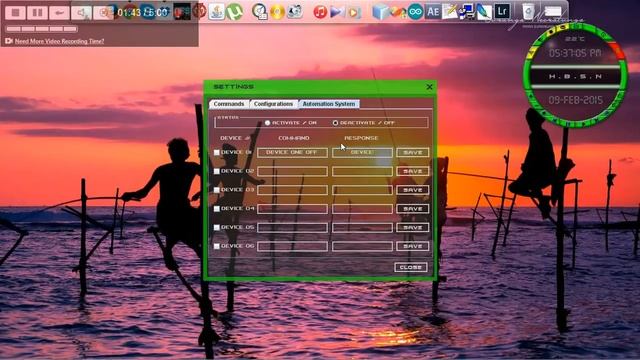Save the Device 06 row
640x360 pixels.
point(413,246)
